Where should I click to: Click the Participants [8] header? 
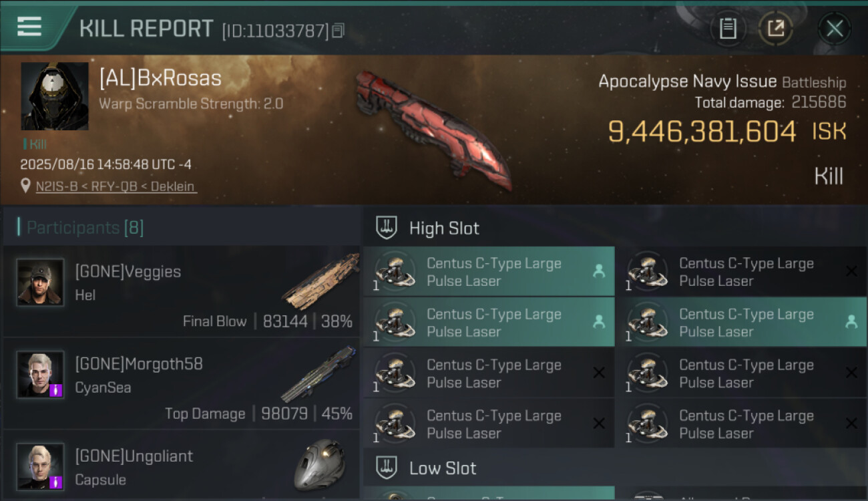[85, 228]
